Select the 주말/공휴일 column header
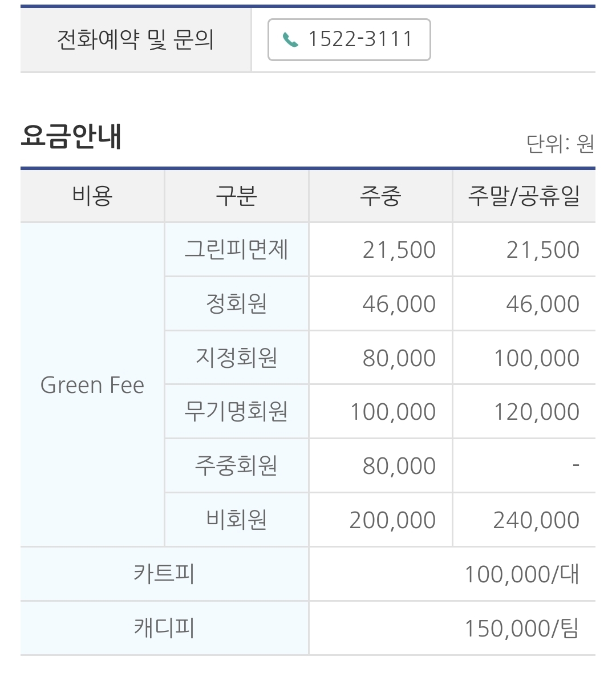Screen dimensions: 616x677 [x=524, y=196]
